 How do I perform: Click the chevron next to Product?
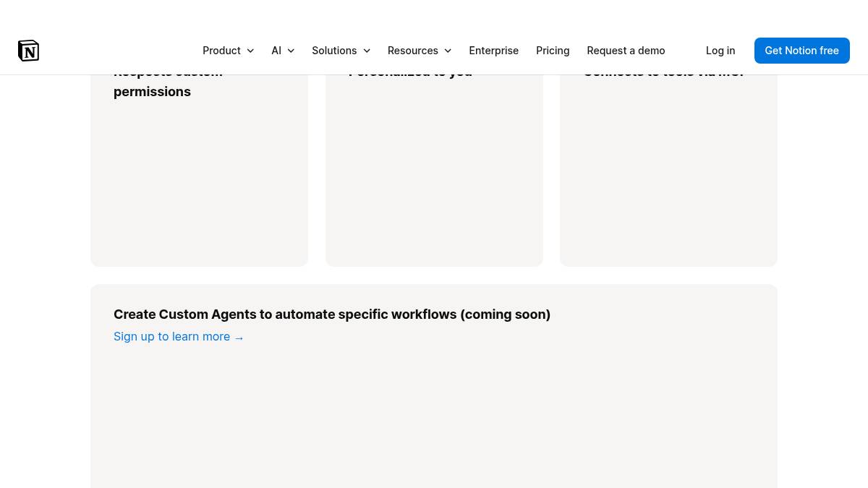click(x=250, y=51)
